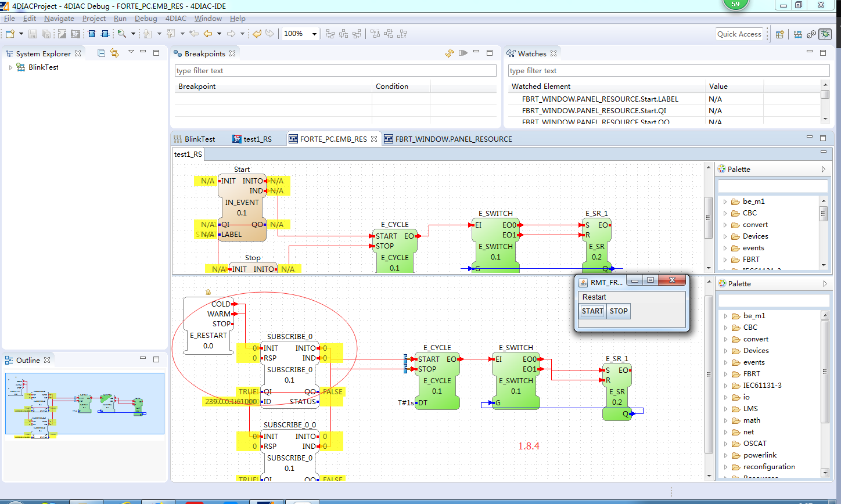This screenshot has height=504, width=841.
Task: Open the Navigate menu
Action: click(59, 19)
